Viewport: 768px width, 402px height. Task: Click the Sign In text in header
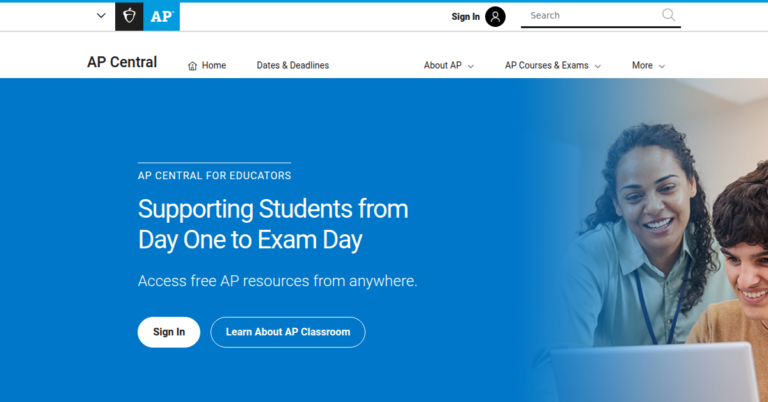pos(465,17)
